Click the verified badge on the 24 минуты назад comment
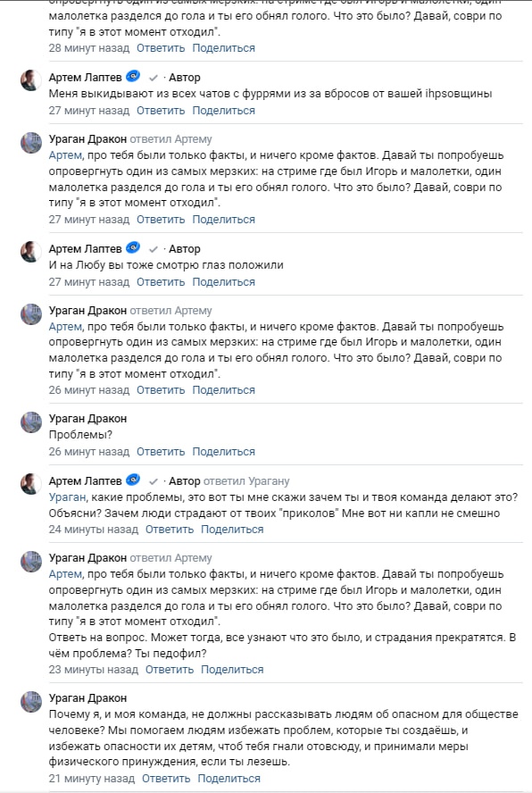This screenshot has width=532, height=793. pyautogui.click(x=133, y=480)
